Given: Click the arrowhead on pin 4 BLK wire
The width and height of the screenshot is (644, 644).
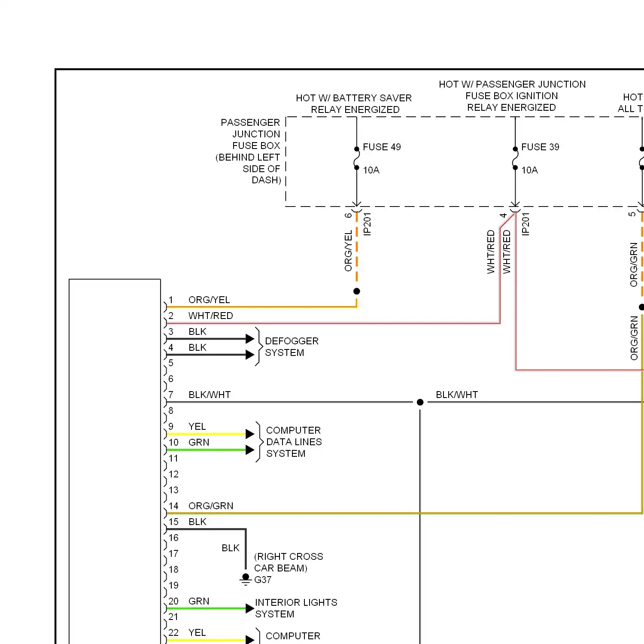Looking at the screenshot, I should point(250,355).
